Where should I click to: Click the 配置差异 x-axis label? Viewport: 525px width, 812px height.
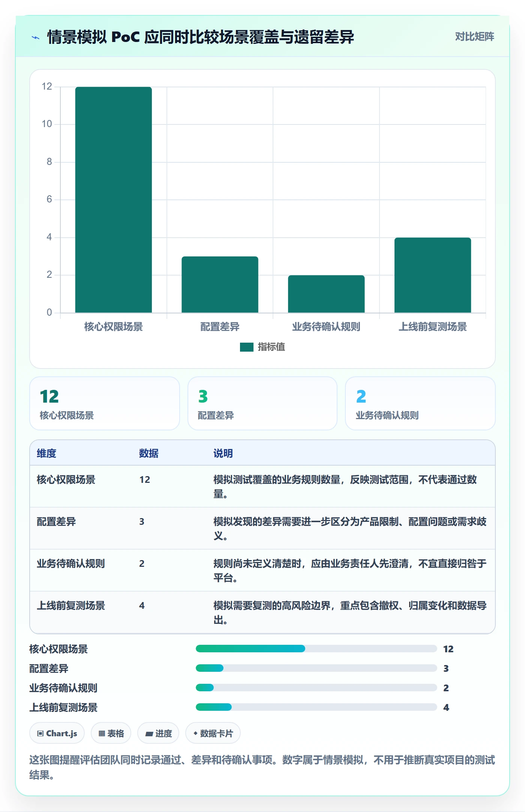click(x=220, y=327)
